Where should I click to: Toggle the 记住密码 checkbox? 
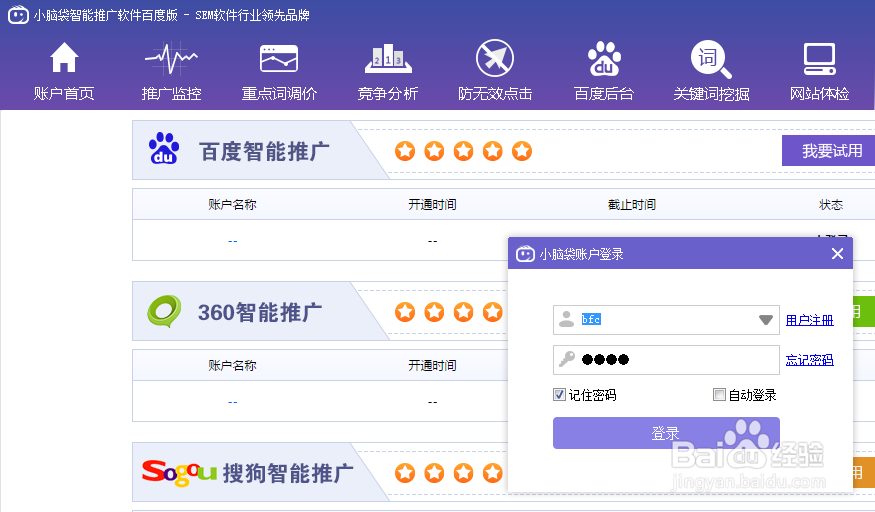[x=559, y=395]
